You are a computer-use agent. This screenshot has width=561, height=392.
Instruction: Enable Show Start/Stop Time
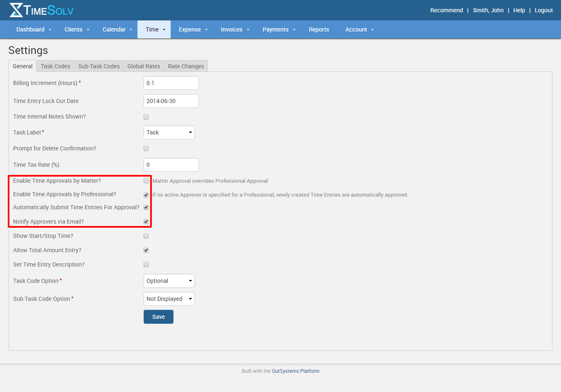[x=146, y=236]
